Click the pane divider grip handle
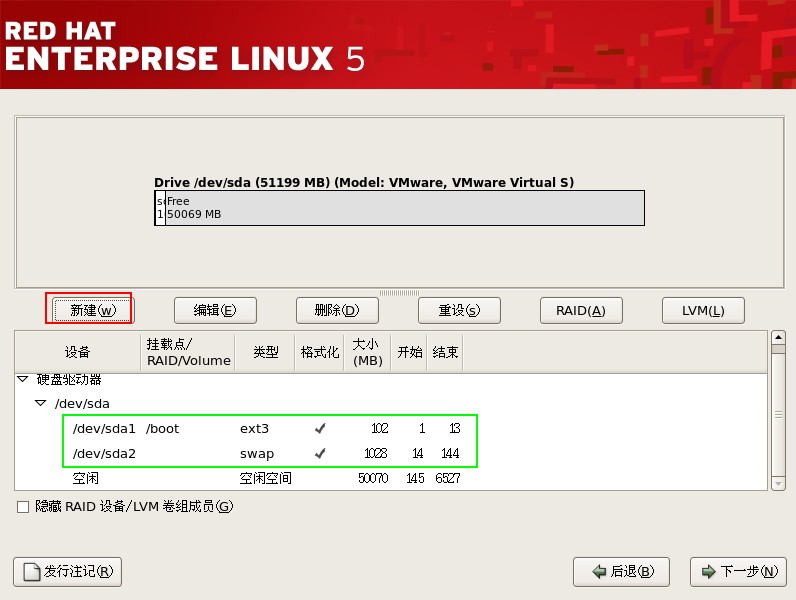This screenshot has width=796, height=600. click(400, 293)
